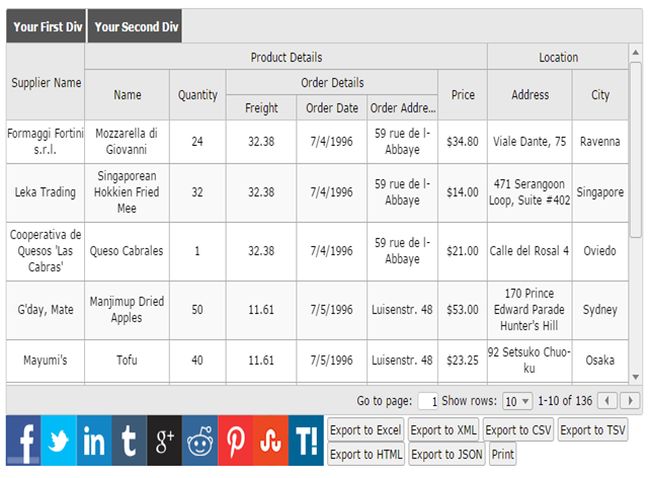
Task: Open the Show rows dropdown
Action: 517,401
